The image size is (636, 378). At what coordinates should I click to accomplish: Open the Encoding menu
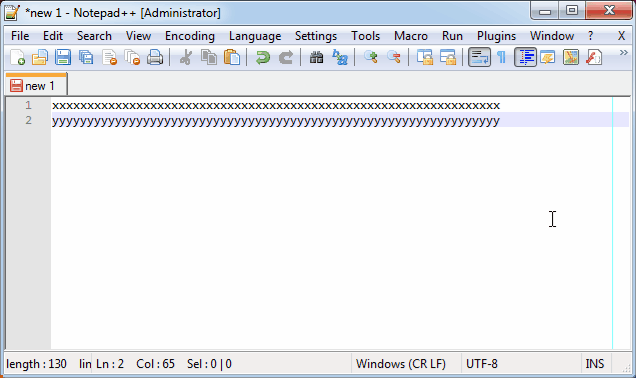[x=189, y=36]
